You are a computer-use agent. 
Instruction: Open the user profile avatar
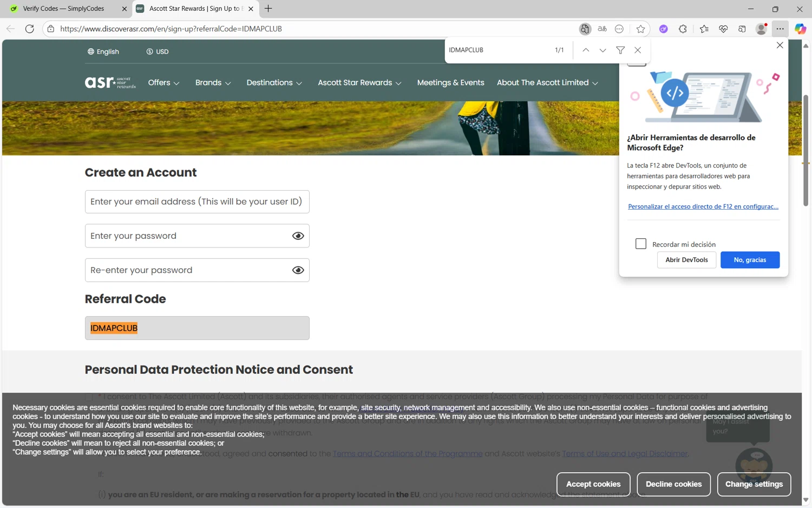761,29
